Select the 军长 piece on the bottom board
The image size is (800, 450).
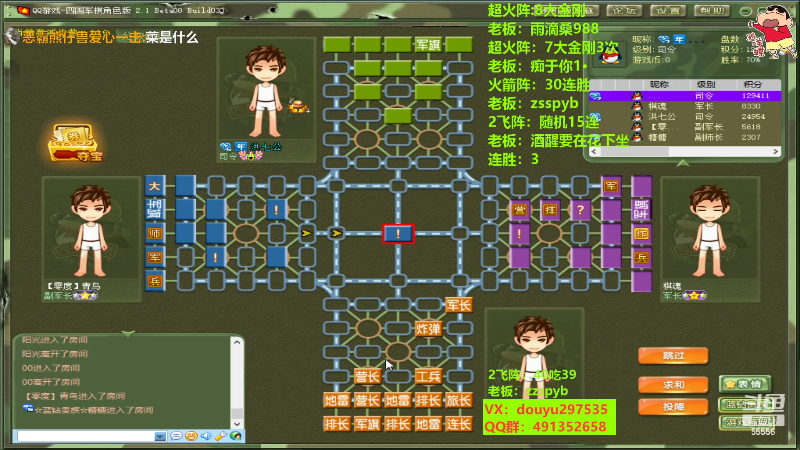[x=459, y=305]
